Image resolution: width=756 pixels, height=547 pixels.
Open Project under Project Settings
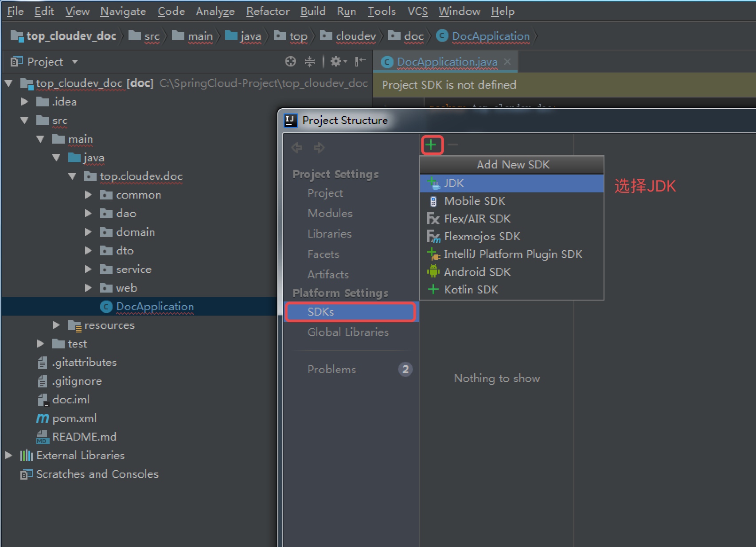pyautogui.click(x=325, y=193)
